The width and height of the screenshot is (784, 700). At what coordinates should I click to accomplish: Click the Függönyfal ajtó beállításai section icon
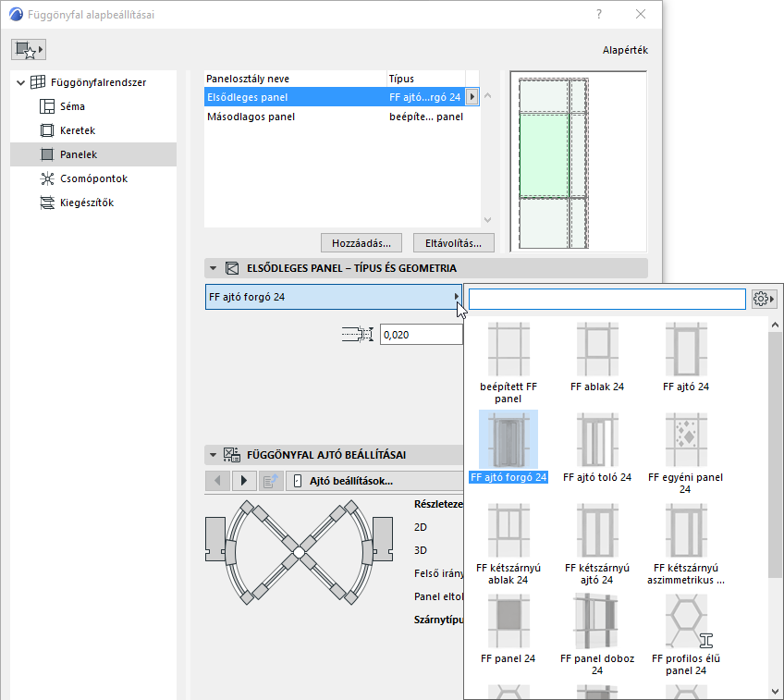click(231, 455)
